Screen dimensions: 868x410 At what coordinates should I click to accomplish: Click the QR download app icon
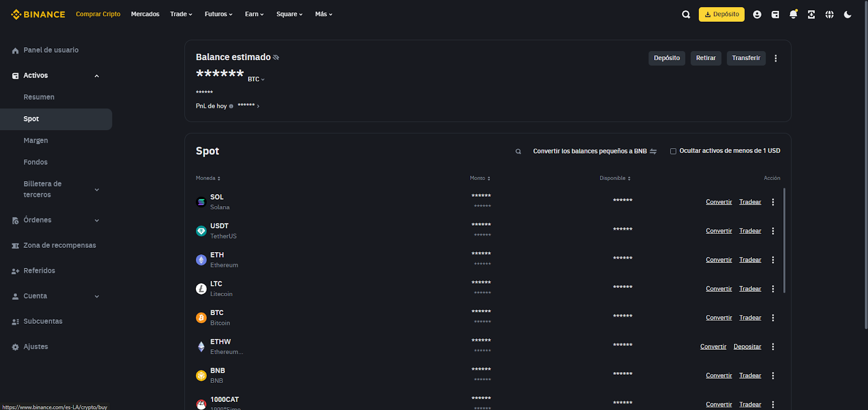point(811,15)
